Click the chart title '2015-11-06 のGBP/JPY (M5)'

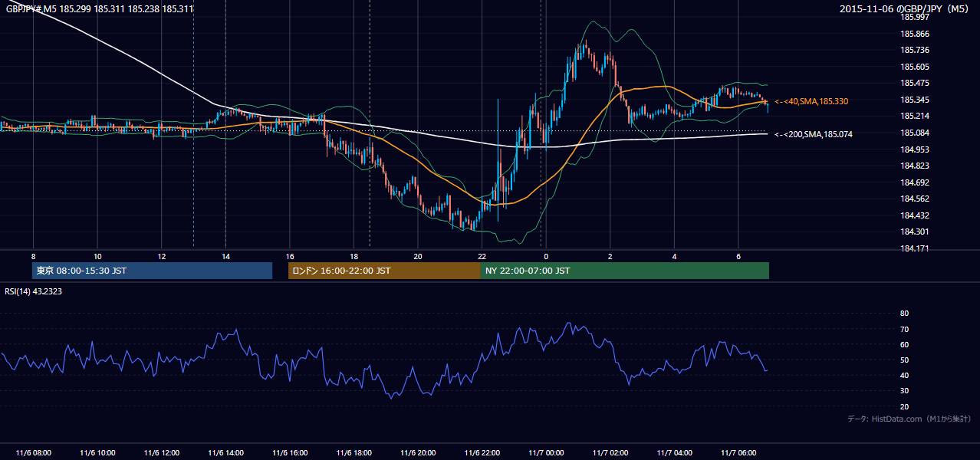905,8
